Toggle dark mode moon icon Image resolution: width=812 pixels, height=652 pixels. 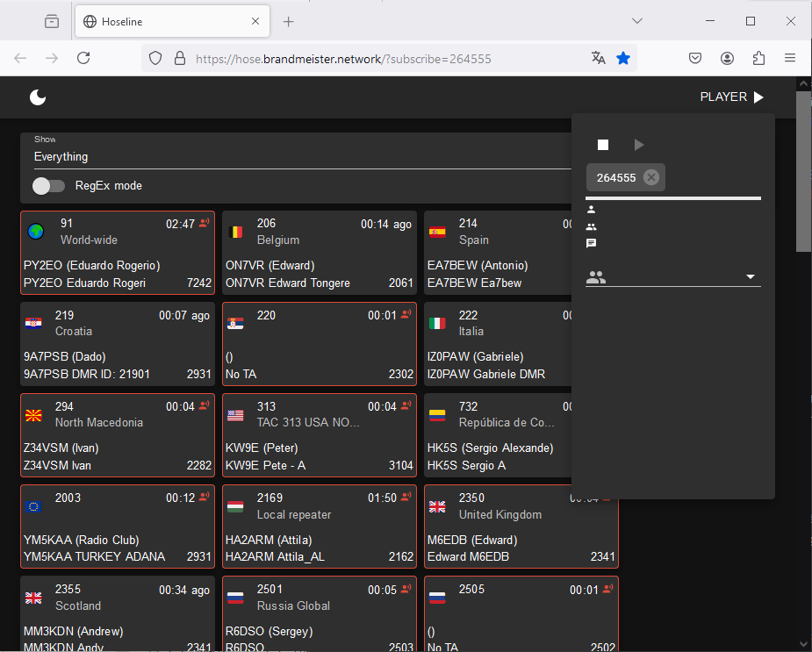tap(38, 97)
